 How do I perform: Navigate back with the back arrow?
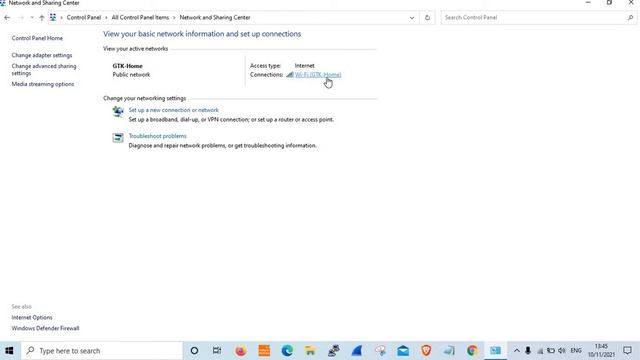click(x=7, y=18)
